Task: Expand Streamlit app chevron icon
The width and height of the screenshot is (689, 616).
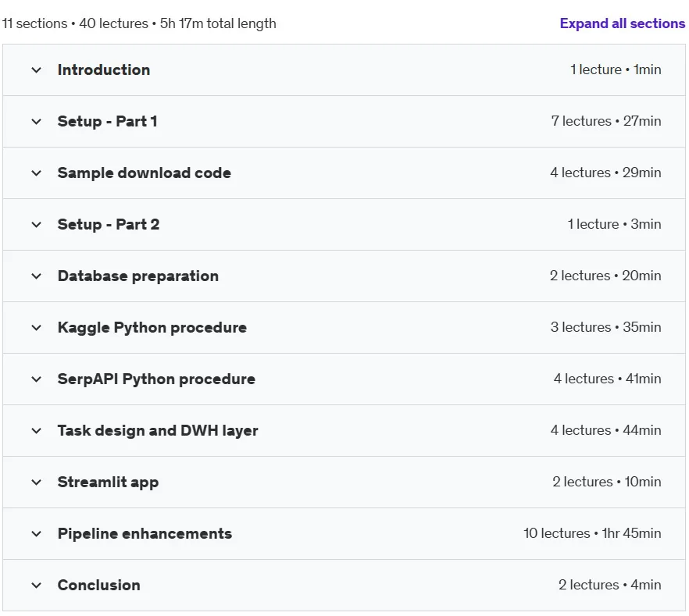Action: 37,482
